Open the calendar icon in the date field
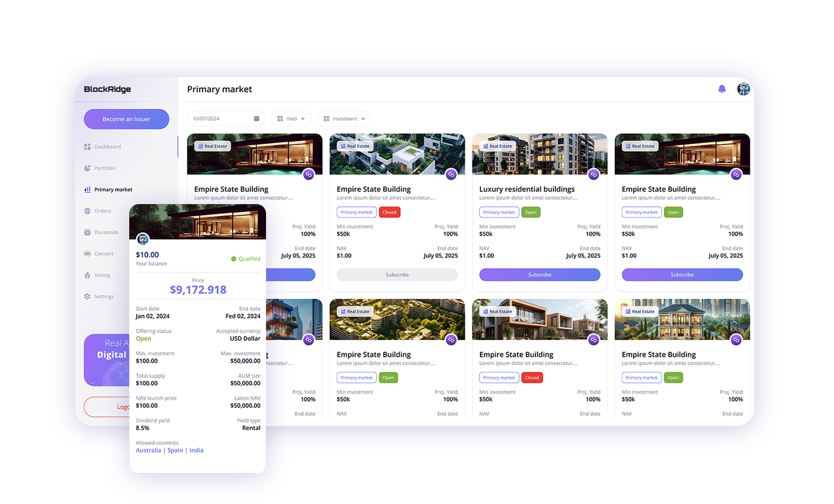The height and width of the screenshot is (504, 834). [257, 118]
